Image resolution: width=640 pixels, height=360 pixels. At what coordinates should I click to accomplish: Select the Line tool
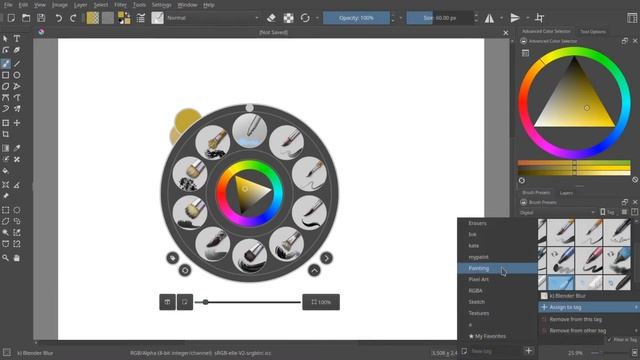[17, 64]
